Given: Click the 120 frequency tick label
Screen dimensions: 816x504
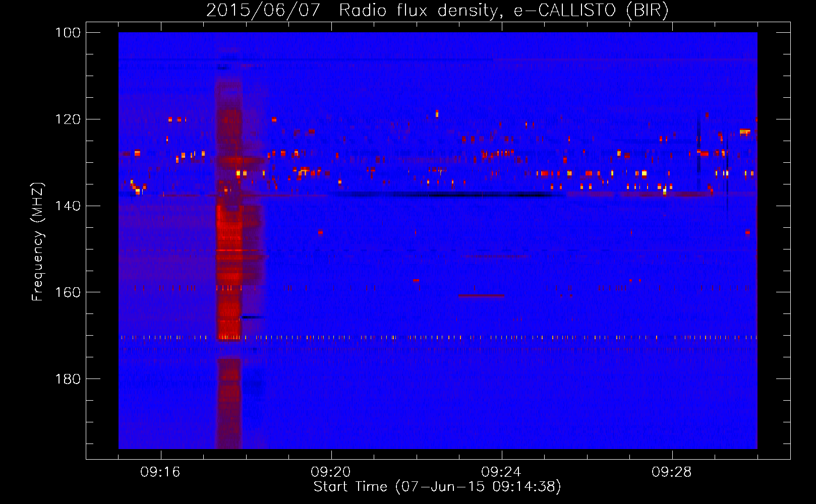Looking at the screenshot, I should tap(68, 119).
